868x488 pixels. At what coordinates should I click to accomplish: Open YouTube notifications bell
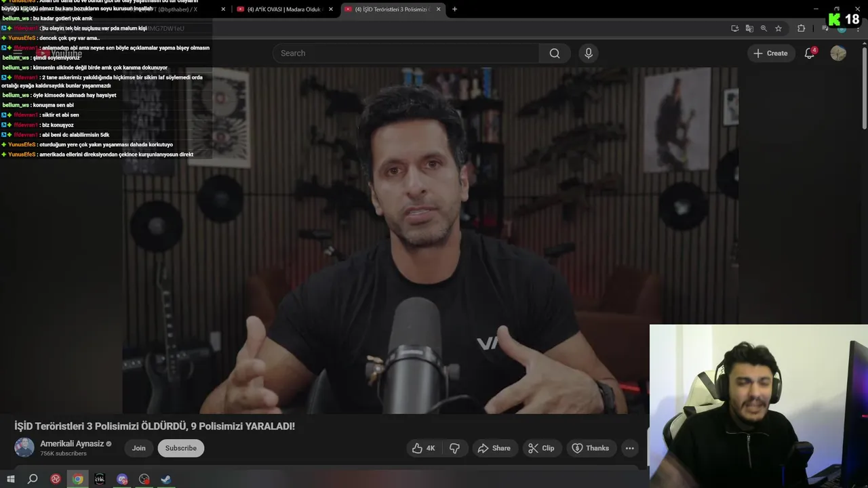point(810,54)
